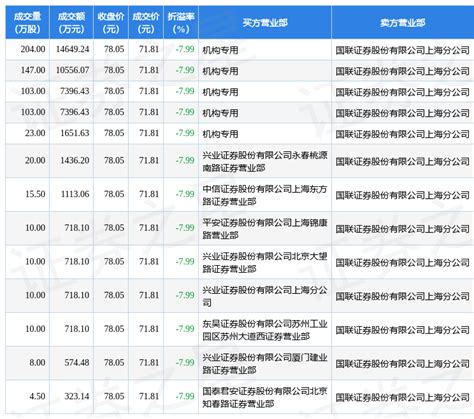474x419 pixels.
Task: Click the 成交价(元) column header
Action: [146, 23]
